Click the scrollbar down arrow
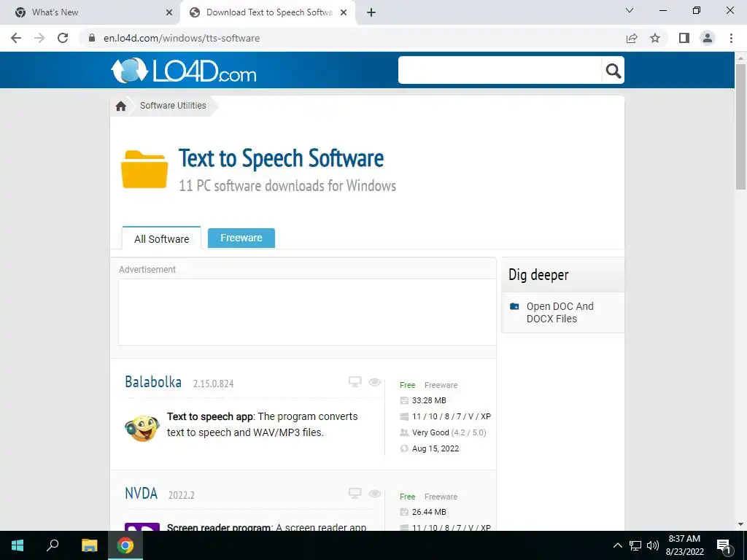The image size is (747, 560). [x=741, y=525]
